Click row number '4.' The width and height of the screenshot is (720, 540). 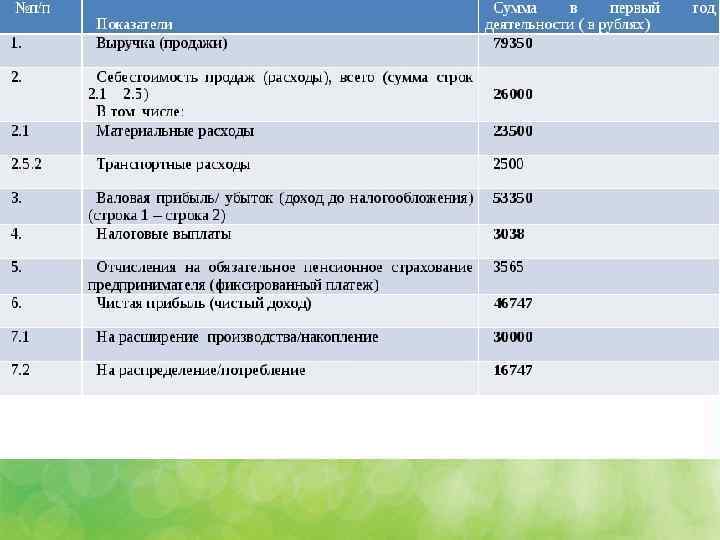(16, 234)
